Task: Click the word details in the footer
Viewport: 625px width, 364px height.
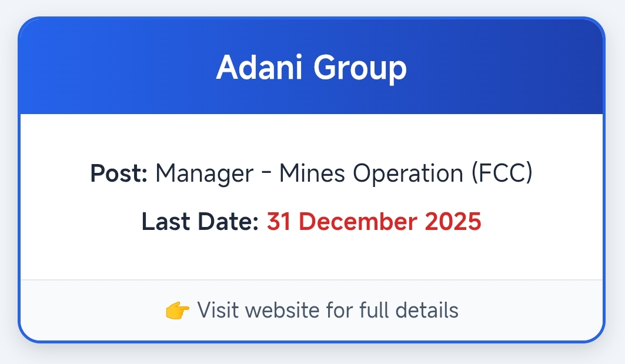Action: tap(428, 310)
